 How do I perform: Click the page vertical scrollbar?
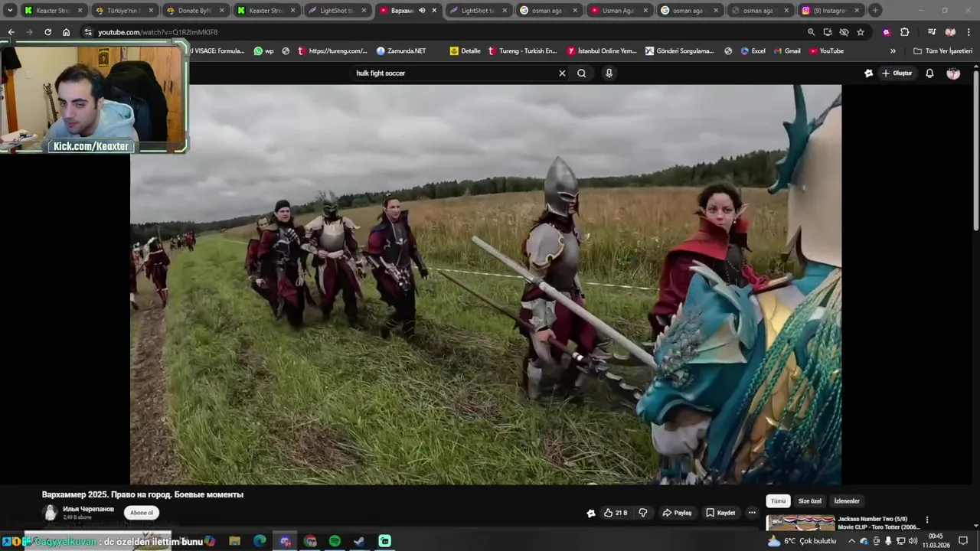976,149
